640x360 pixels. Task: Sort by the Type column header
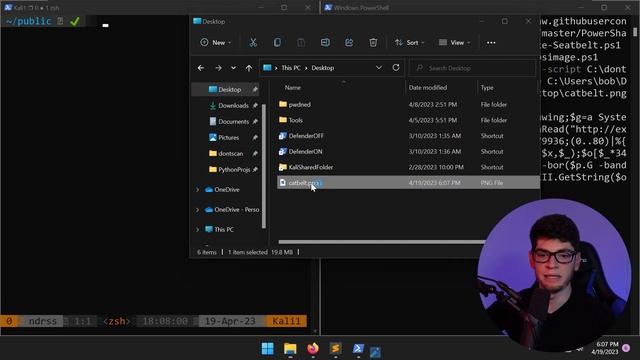[x=487, y=88]
